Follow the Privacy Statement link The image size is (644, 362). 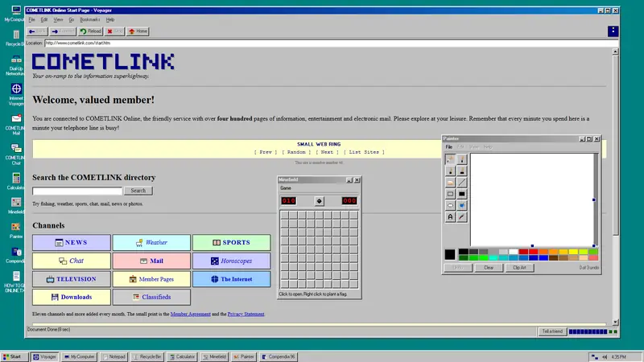[246, 314]
